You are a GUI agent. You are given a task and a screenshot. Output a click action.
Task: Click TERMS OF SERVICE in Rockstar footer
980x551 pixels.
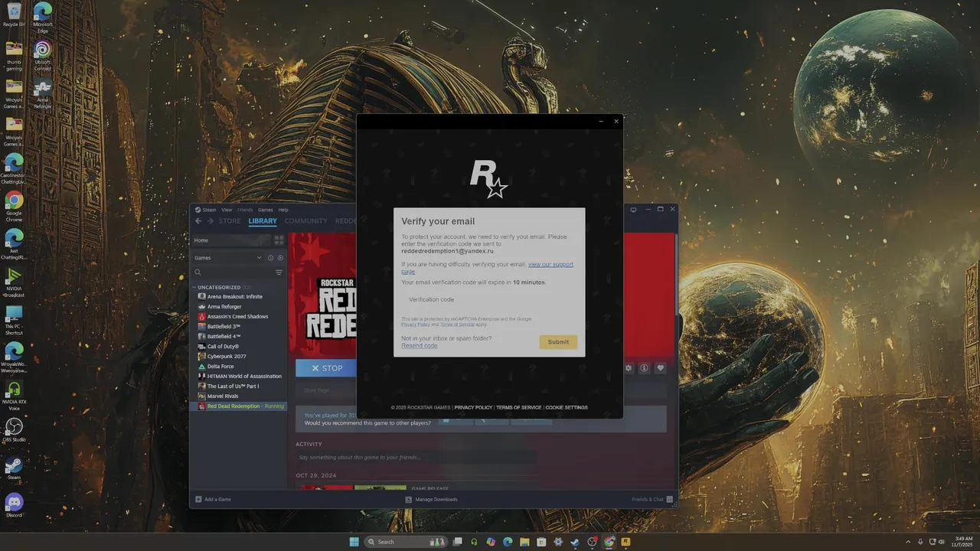coord(519,407)
